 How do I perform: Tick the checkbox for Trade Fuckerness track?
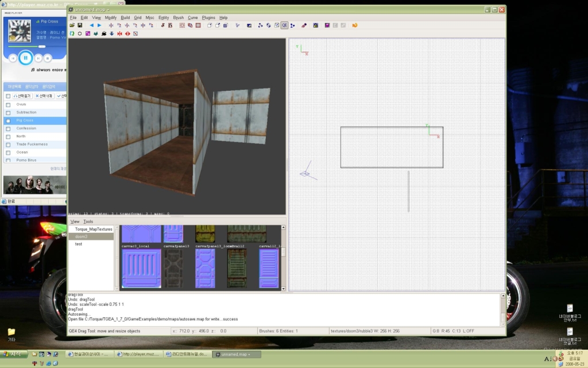click(8, 144)
